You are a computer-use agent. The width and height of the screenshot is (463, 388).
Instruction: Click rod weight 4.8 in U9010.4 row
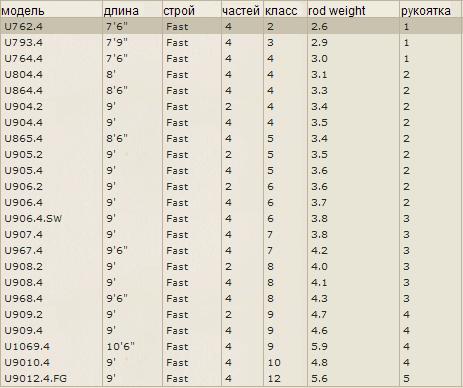pos(319,362)
